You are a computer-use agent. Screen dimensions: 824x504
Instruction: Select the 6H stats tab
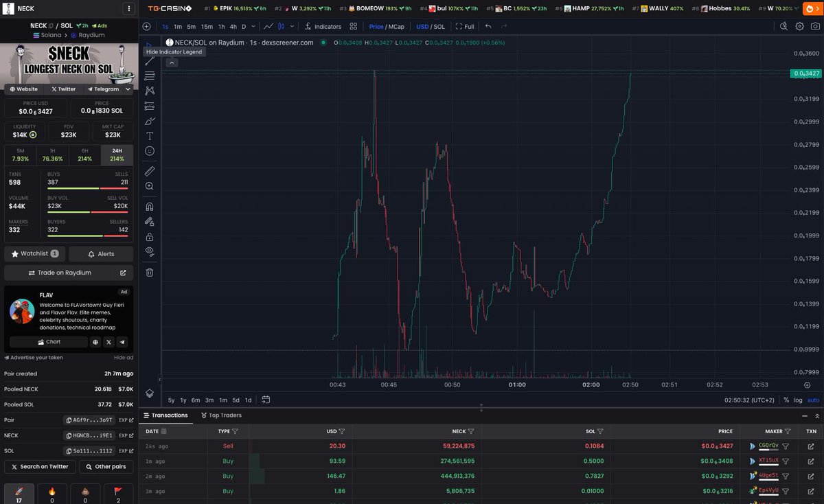click(84, 154)
